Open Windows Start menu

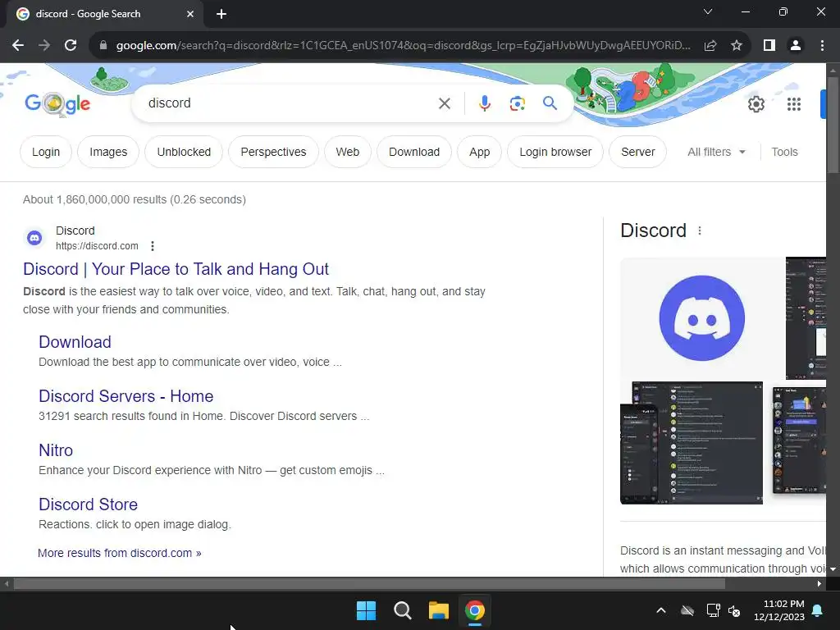(367, 610)
